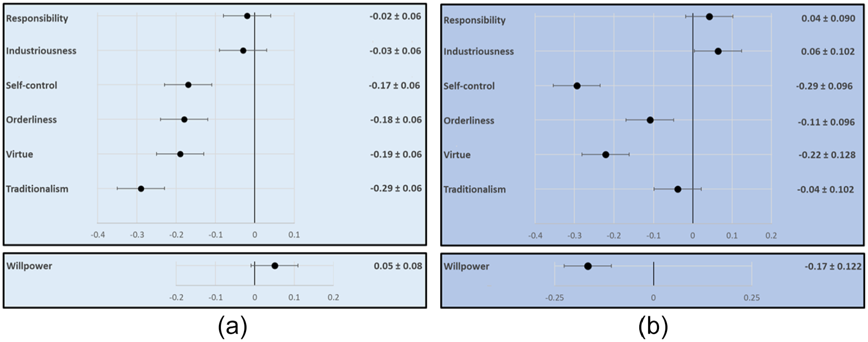Click the Willpower data point in panel (b)
The image size is (868, 342).
[x=588, y=266]
